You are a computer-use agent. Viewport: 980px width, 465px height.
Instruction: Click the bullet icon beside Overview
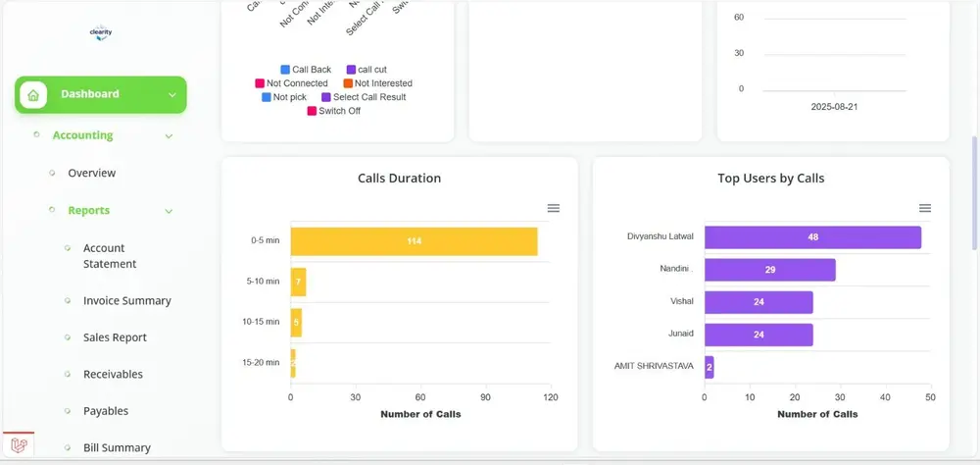click(x=52, y=173)
